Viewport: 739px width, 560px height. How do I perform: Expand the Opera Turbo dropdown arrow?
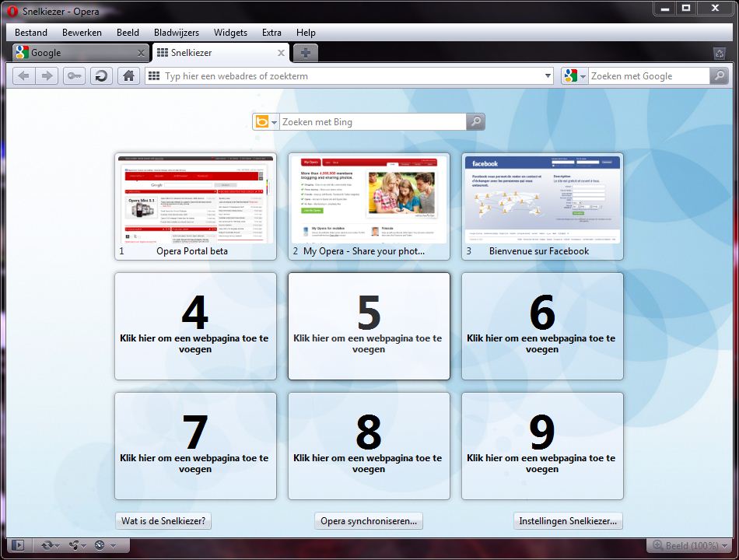point(113,546)
